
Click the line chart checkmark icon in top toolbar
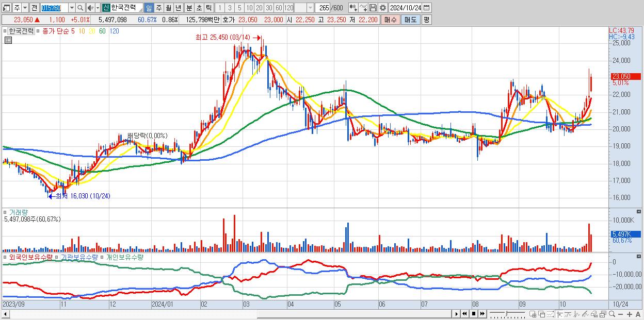coord(363,8)
